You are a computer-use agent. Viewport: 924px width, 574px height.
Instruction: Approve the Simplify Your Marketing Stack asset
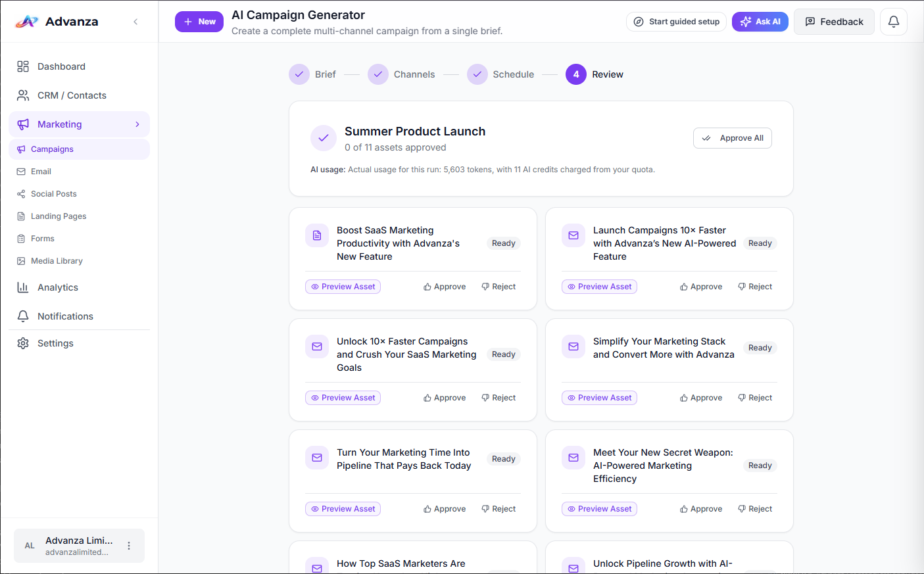tap(701, 398)
